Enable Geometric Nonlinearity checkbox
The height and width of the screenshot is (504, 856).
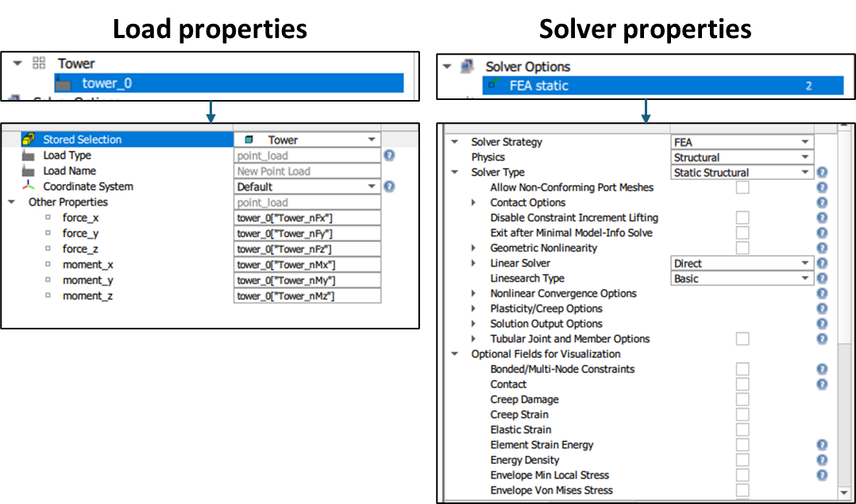click(742, 248)
